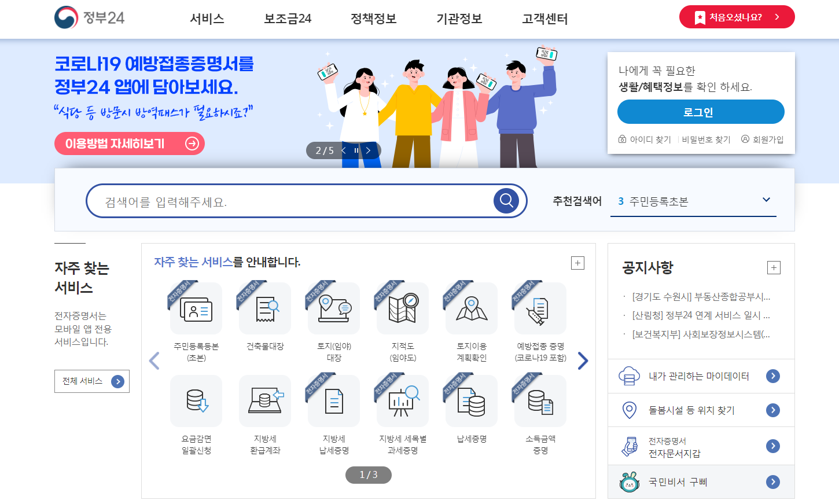Click the location pin icon for 돌봄시설
839x504 pixels.
click(629, 410)
